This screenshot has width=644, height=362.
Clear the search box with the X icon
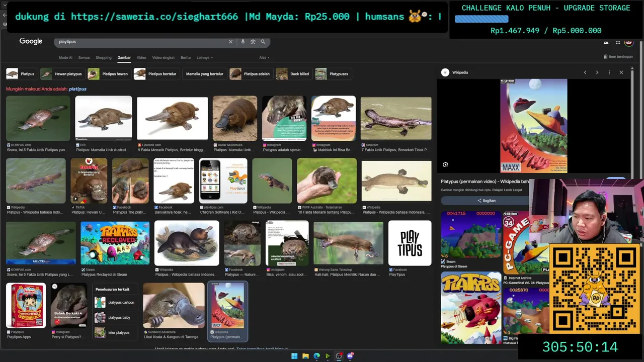(x=230, y=42)
